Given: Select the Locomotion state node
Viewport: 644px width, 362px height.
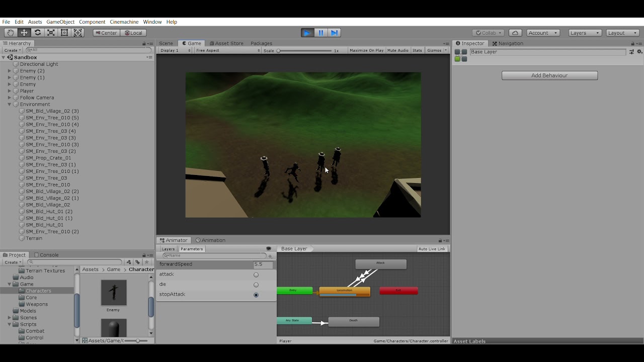Looking at the screenshot, I should pos(345,291).
